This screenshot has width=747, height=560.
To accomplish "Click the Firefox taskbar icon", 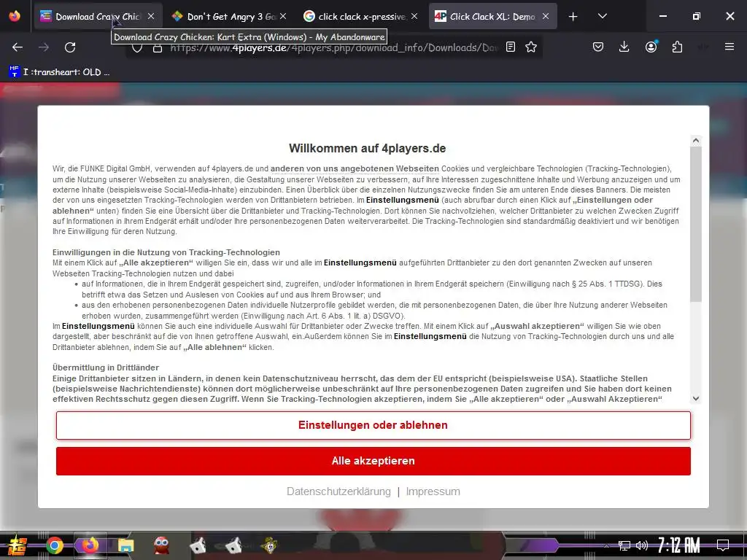I will [x=90, y=545].
